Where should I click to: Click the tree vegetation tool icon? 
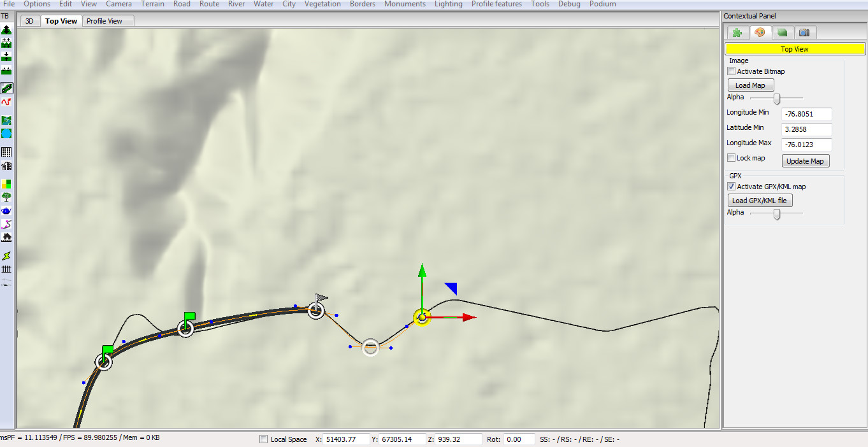[x=6, y=197]
